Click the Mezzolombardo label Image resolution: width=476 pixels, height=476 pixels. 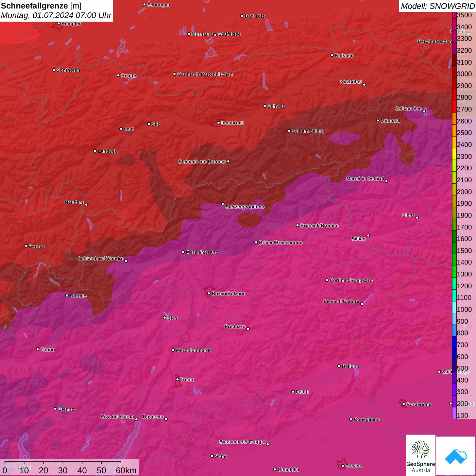click(194, 350)
